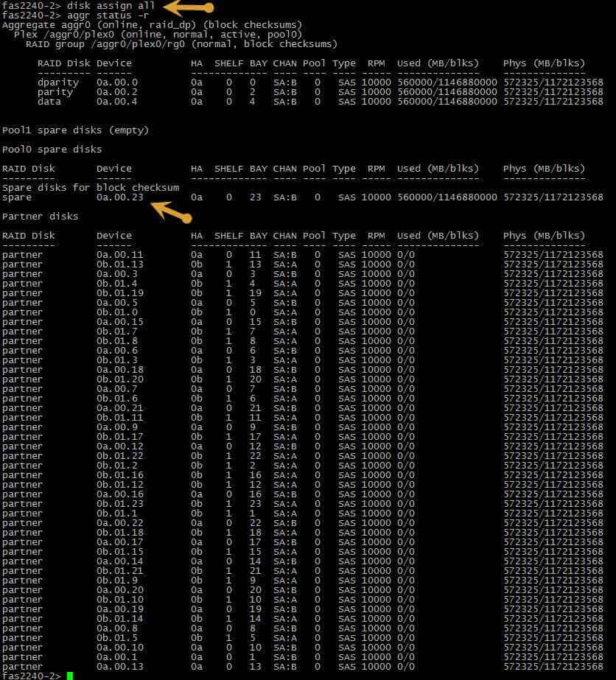
Task: Select partner device "0a.00.21"
Action: [x=119, y=407]
